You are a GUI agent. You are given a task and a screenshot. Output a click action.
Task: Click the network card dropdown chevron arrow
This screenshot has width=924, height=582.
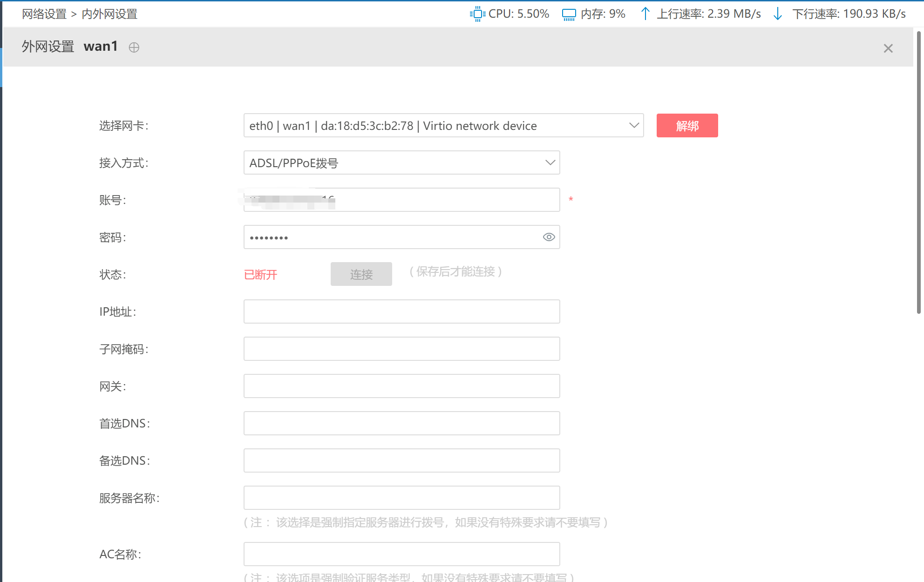pyautogui.click(x=634, y=125)
